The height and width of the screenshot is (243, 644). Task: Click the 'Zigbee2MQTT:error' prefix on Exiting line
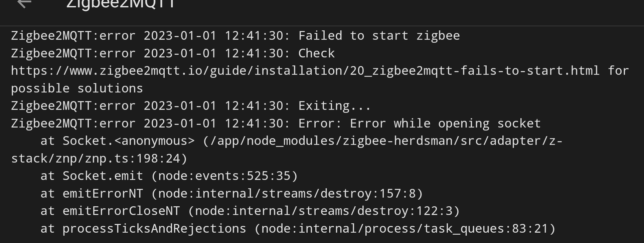tap(73, 106)
